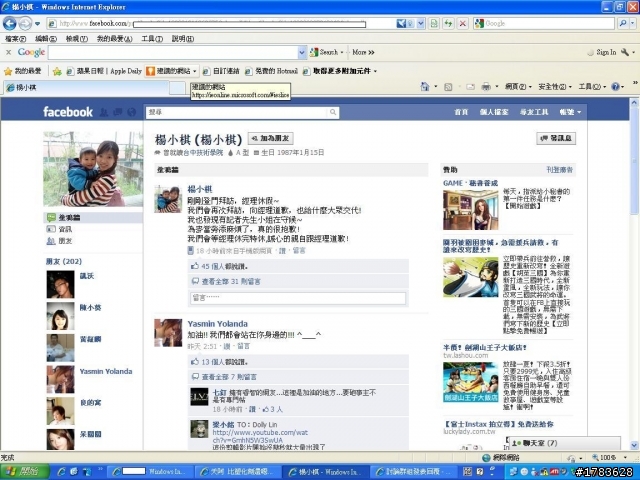This screenshot has height=480, width=640.
Task: Open the recent pages dropdown beside Forward
Action: (37, 24)
